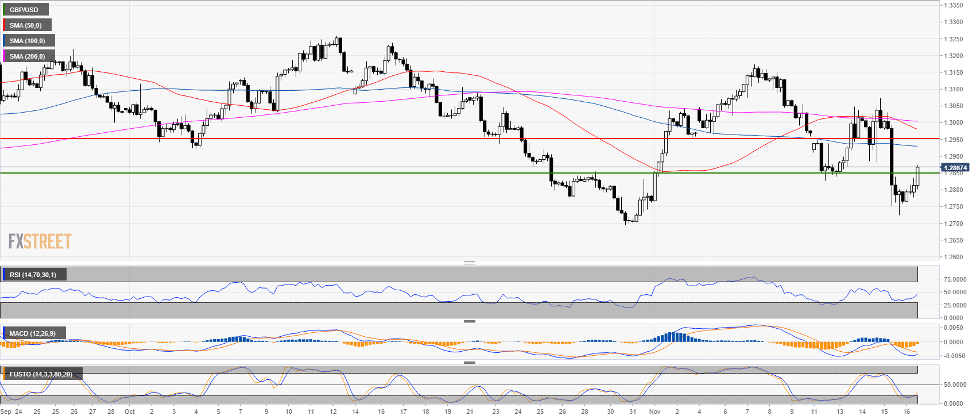Click the 1.2950 price axis label
980x419 pixels.
(954, 140)
